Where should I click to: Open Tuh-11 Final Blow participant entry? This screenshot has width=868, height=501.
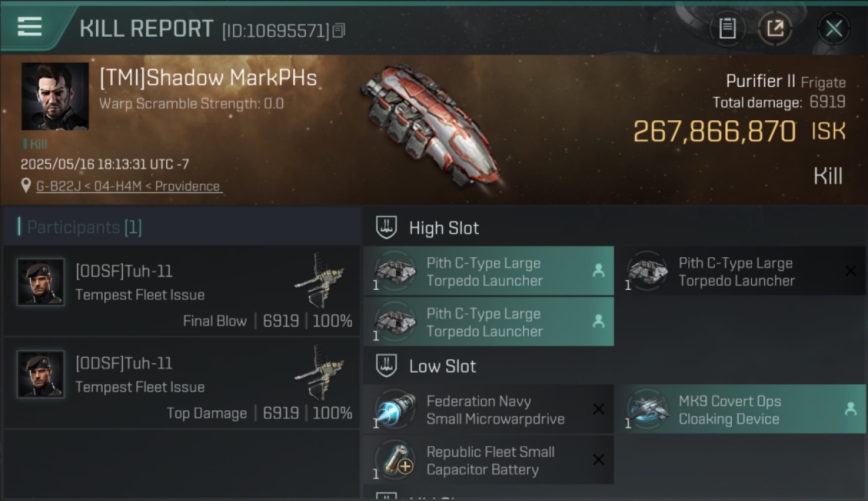(x=182, y=291)
